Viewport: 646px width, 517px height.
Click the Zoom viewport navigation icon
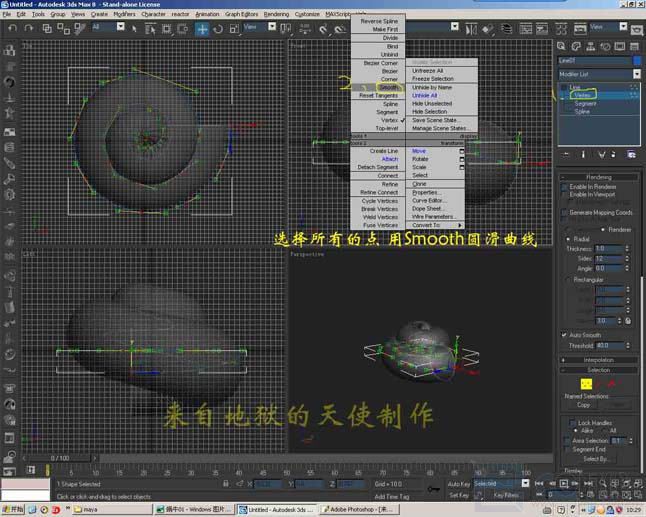603,483
